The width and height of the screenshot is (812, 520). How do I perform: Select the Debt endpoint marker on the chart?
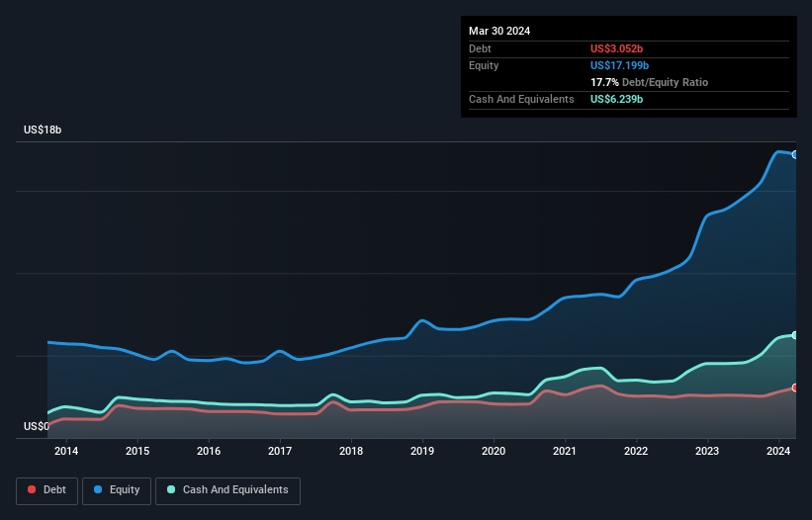point(795,388)
